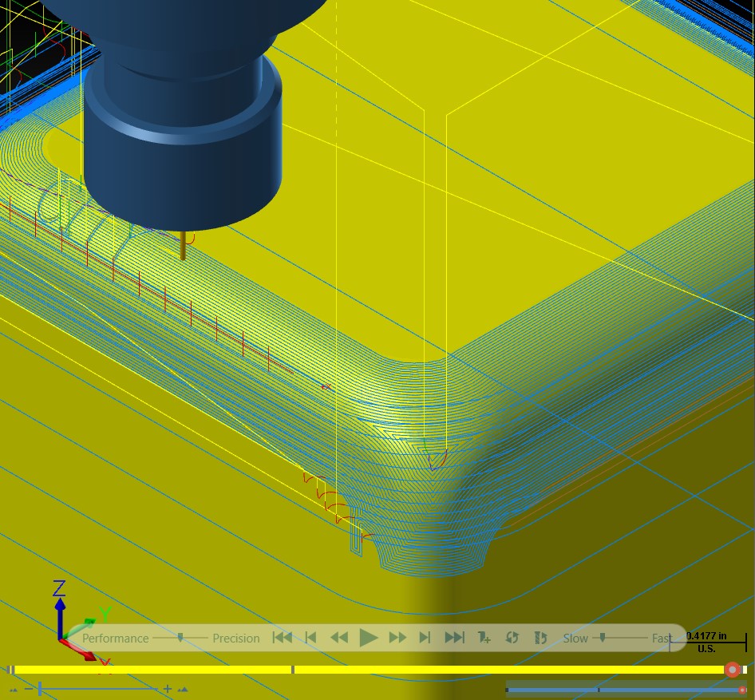
Task: Click the fast forward double-arrow icon
Action: pos(397,638)
